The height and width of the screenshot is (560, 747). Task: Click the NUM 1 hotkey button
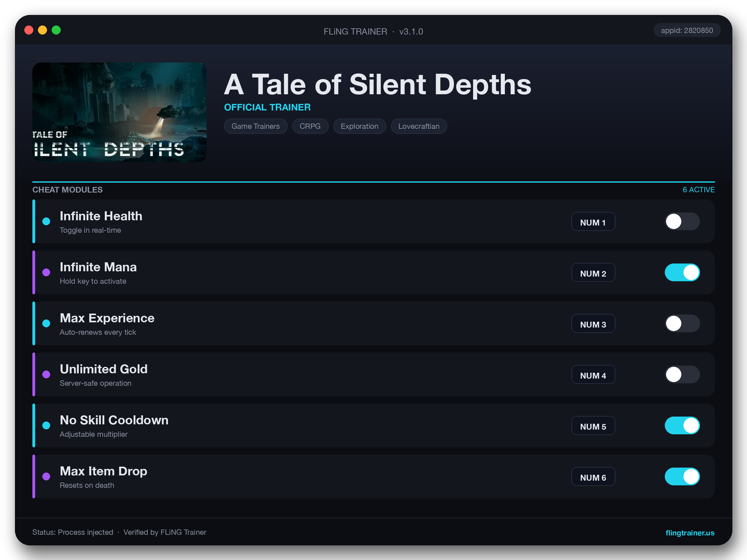pyautogui.click(x=593, y=222)
